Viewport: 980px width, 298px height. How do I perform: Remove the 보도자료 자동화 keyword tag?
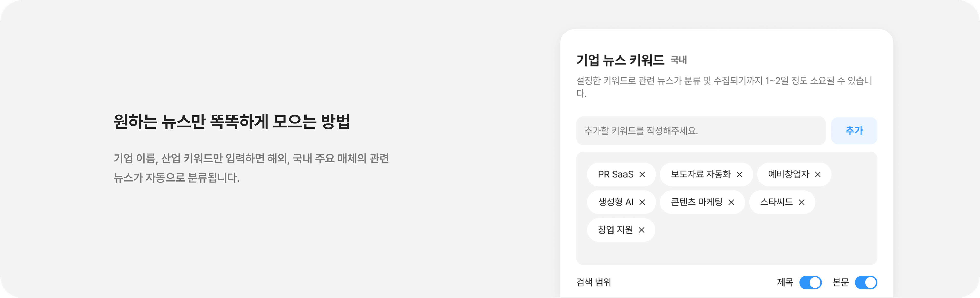pyautogui.click(x=740, y=174)
